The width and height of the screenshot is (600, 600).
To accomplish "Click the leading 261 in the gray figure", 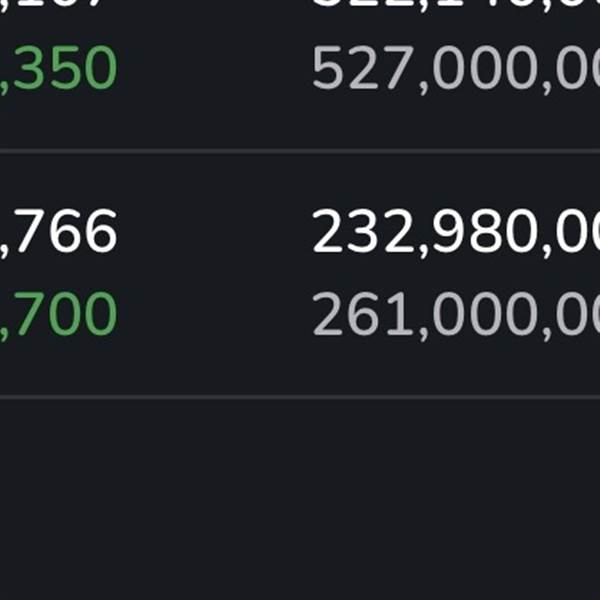I will tap(357, 315).
